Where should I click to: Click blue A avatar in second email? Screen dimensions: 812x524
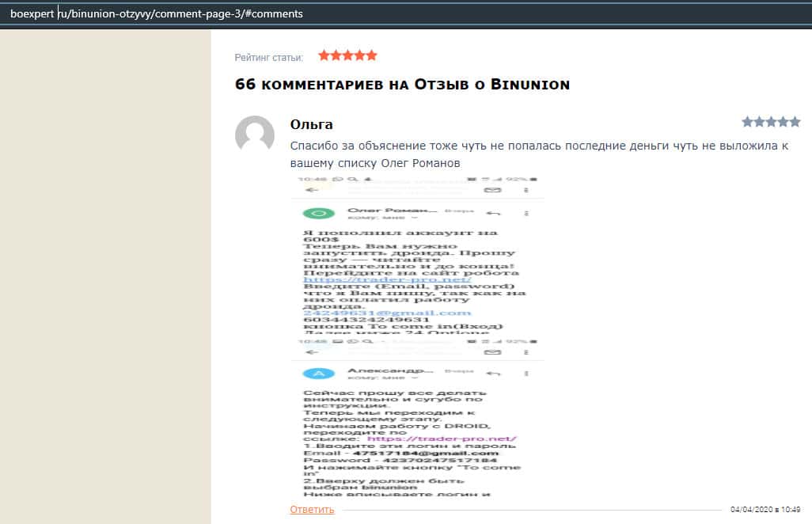click(x=318, y=374)
